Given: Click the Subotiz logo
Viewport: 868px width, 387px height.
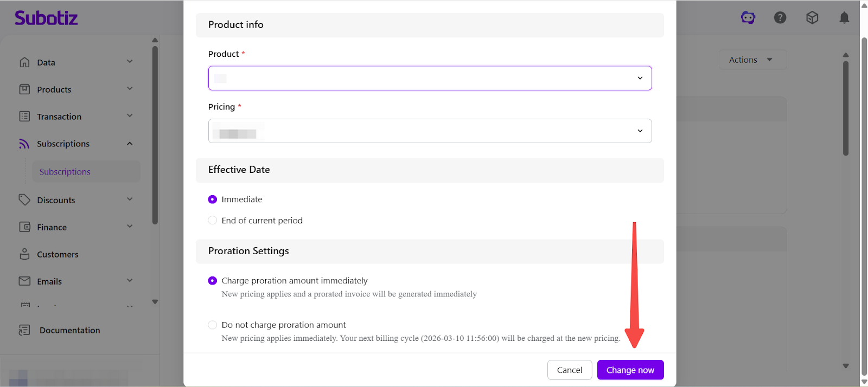Looking at the screenshot, I should [x=46, y=18].
